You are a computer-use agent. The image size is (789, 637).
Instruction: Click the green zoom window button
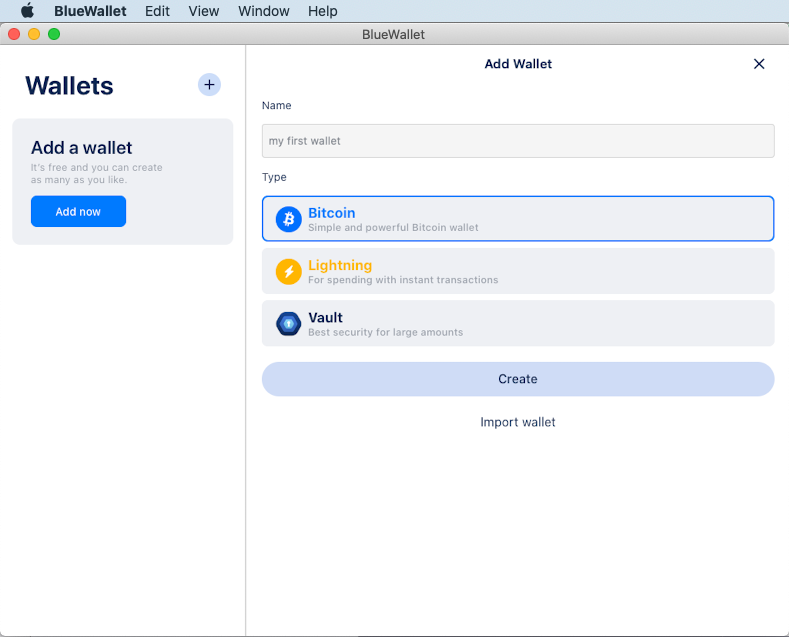pyautogui.click(x=54, y=34)
